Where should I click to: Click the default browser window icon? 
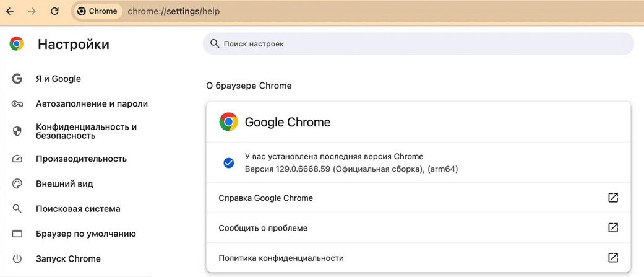[x=17, y=234]
